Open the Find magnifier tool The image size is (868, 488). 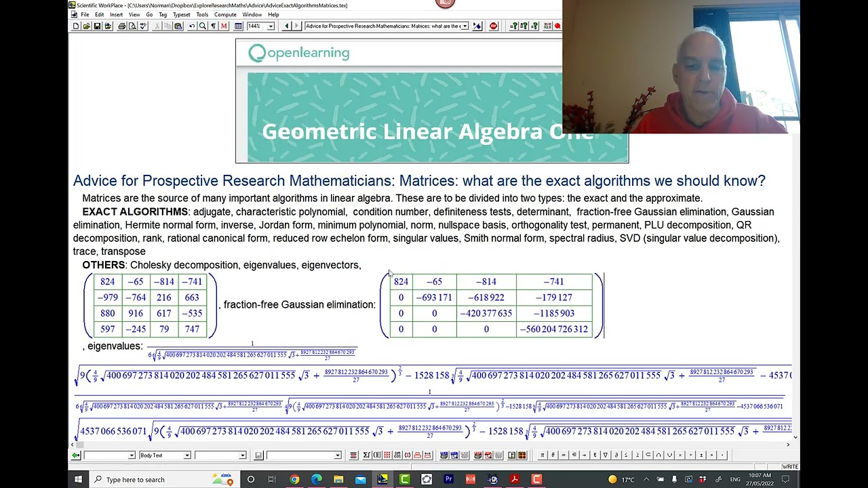click(x=203, y=26)
